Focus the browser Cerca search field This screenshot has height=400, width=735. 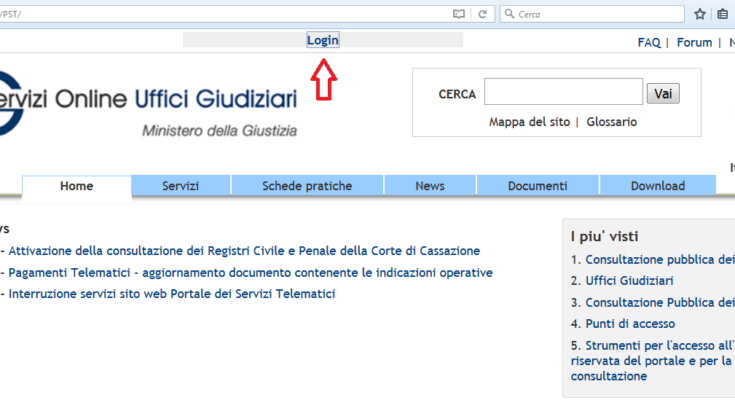(592, 14)
